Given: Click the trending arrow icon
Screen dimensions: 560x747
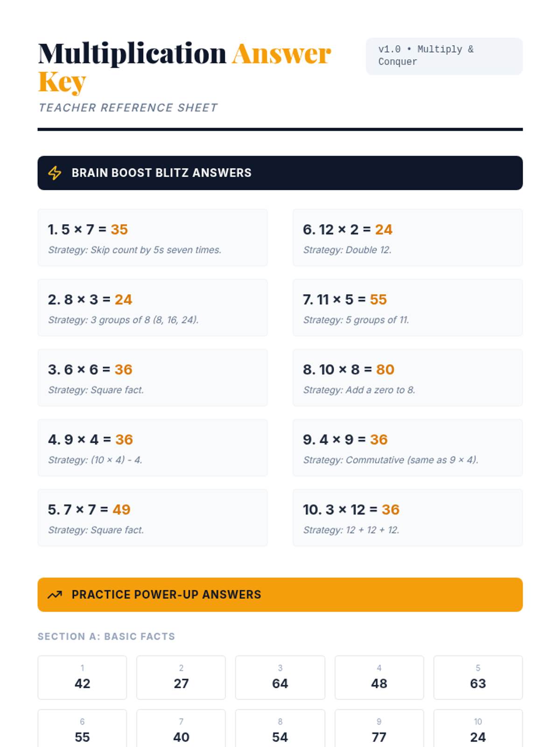Looking at the screenshot, I should [55, 595].
